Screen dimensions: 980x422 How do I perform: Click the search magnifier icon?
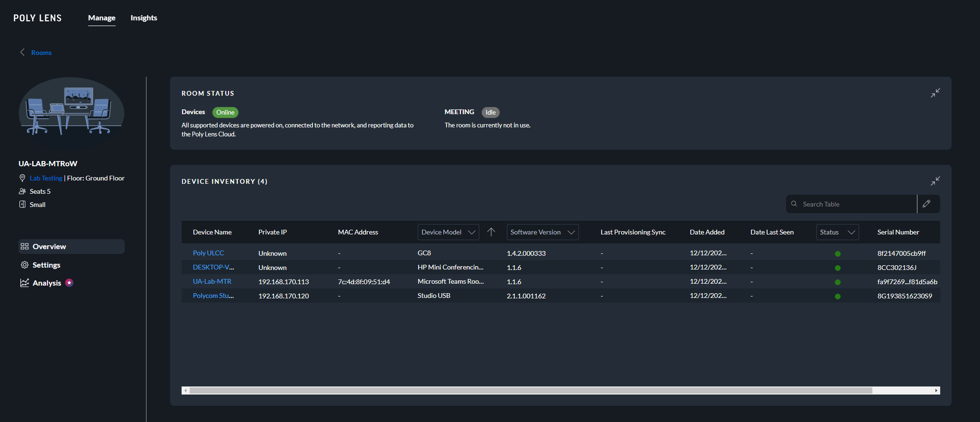pyautogui.click(x=794, y=204)
